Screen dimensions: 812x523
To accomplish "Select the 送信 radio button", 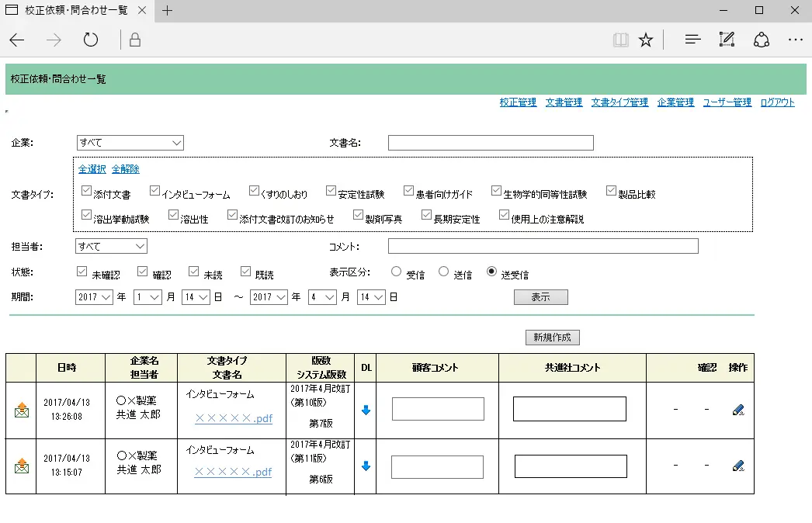I will [443, 272].
